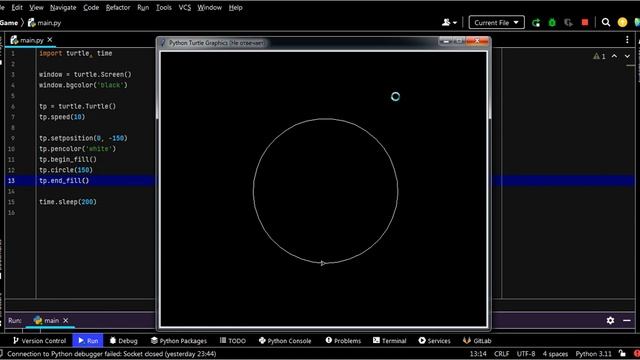Image resolution: width=640 pixels, height=360 pixels.
Task: Open the Tools menu
Action: click(164, 7)
